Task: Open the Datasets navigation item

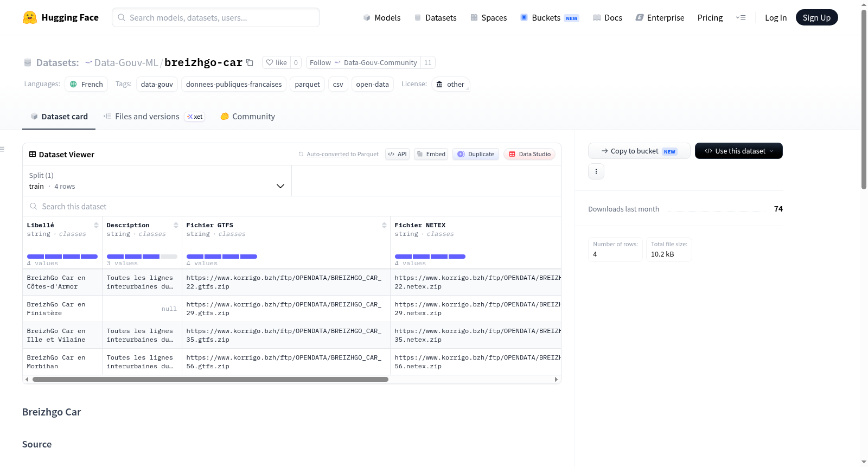Action: tap(435, 17)
